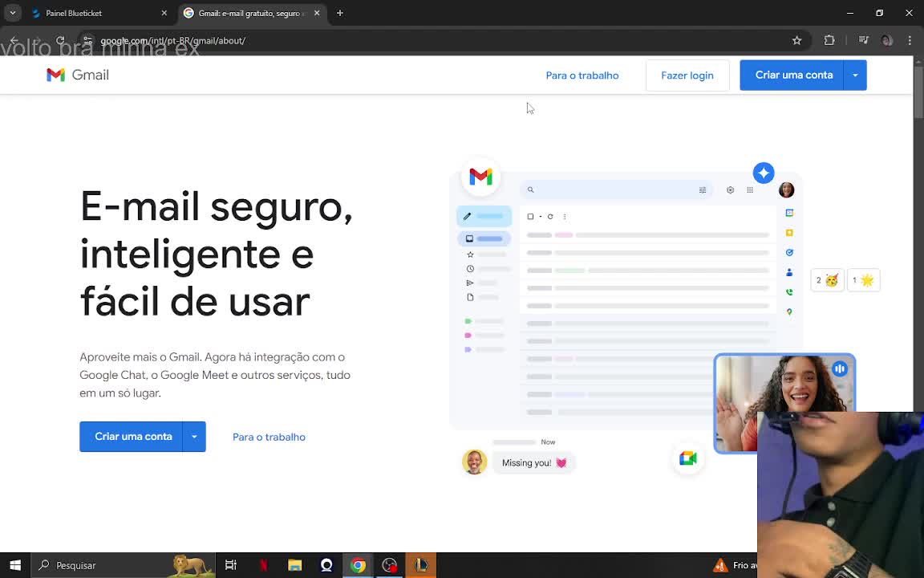
Task: Open the Chrome profile avatar
Action: point(887,41)
